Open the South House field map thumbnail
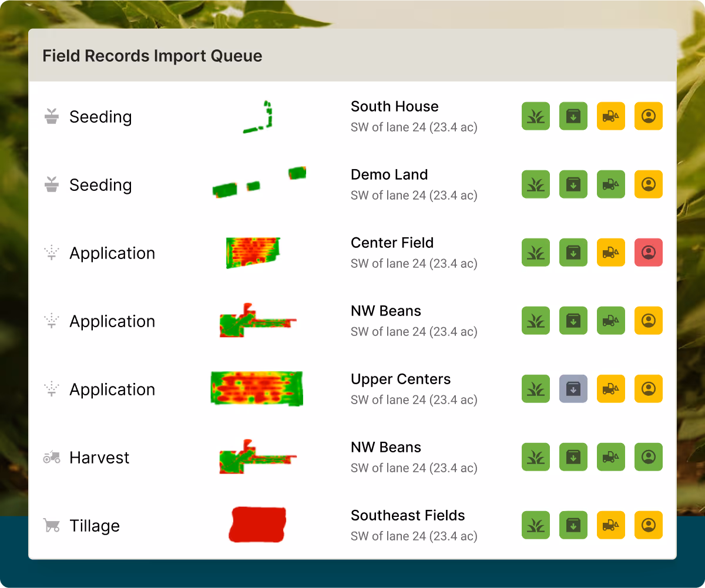This screenshot has height=588, width=705. [258, 116]
